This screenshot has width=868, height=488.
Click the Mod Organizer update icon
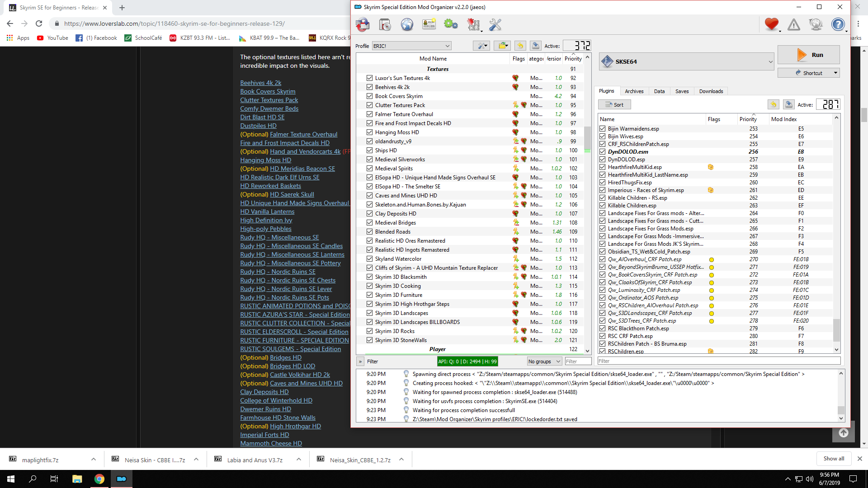coord(816,24)
